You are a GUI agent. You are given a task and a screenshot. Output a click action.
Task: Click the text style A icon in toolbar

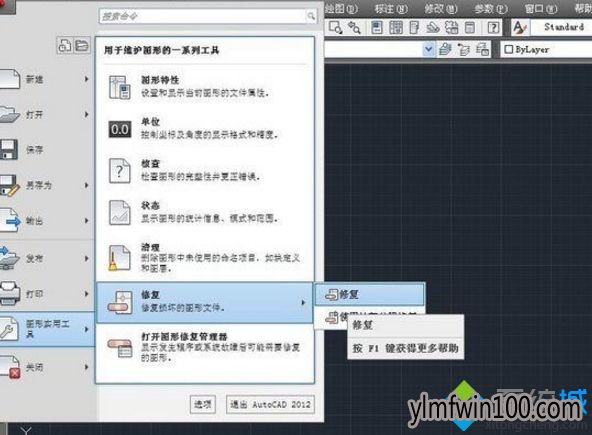(520, 27)
